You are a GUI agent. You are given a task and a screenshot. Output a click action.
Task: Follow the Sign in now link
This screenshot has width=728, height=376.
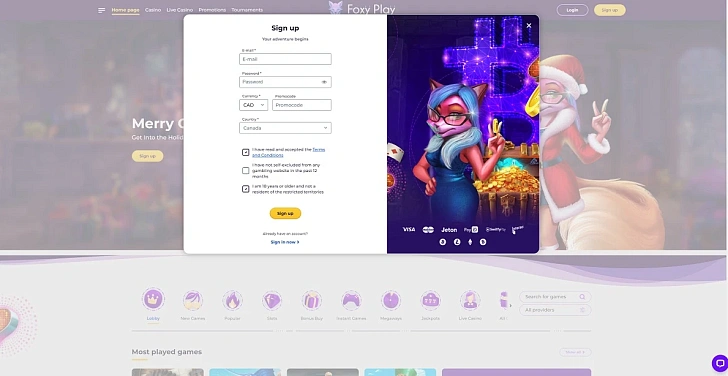tap(285, 242)
